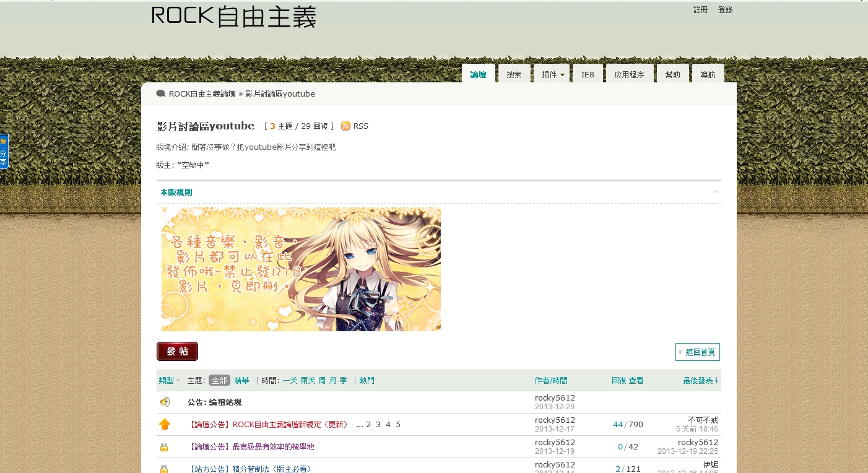868x473 pixels.
Task: Click reply count 2 of 積分管制法 thread
Action: (618, 469)
